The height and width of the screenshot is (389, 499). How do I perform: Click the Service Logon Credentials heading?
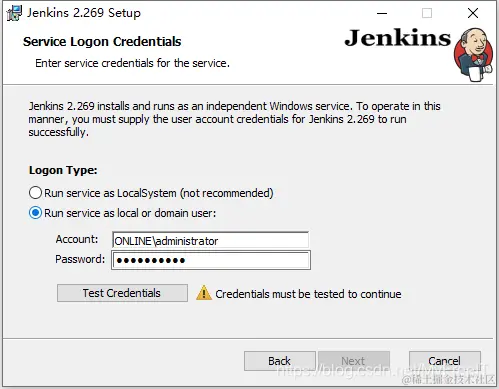[x=102, y=42]
